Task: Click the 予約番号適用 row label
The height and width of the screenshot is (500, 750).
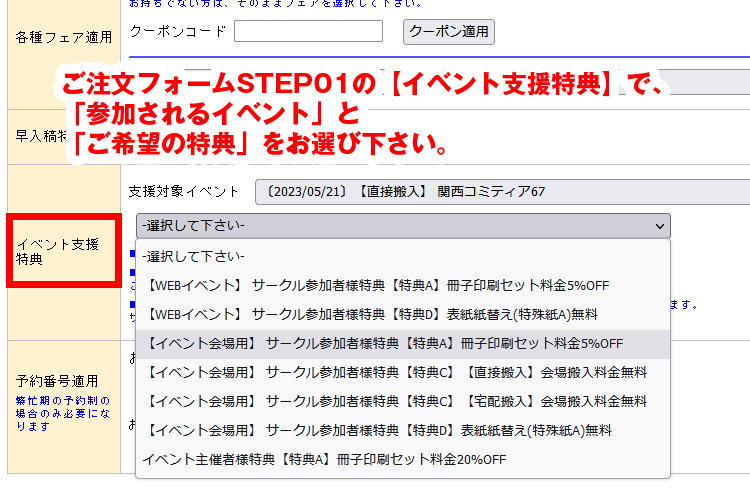Action: click(57, 381)
